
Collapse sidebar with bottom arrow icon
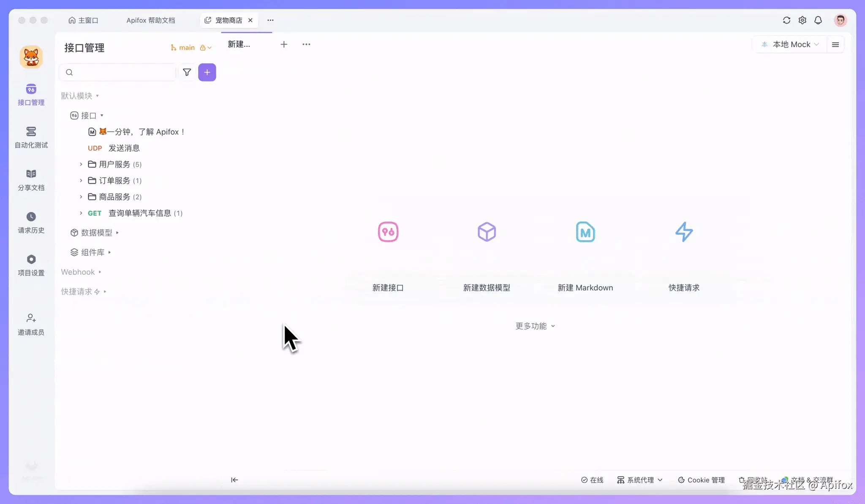234,480
